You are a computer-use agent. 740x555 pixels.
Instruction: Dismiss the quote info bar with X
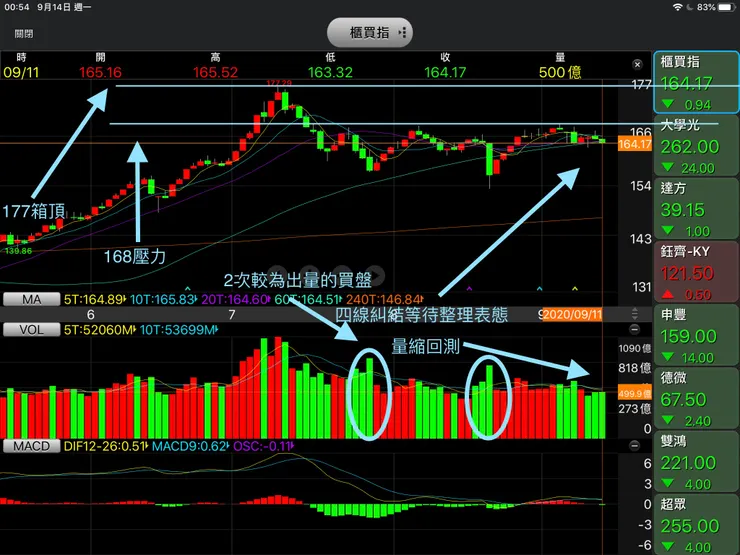(x=637, y=65)
